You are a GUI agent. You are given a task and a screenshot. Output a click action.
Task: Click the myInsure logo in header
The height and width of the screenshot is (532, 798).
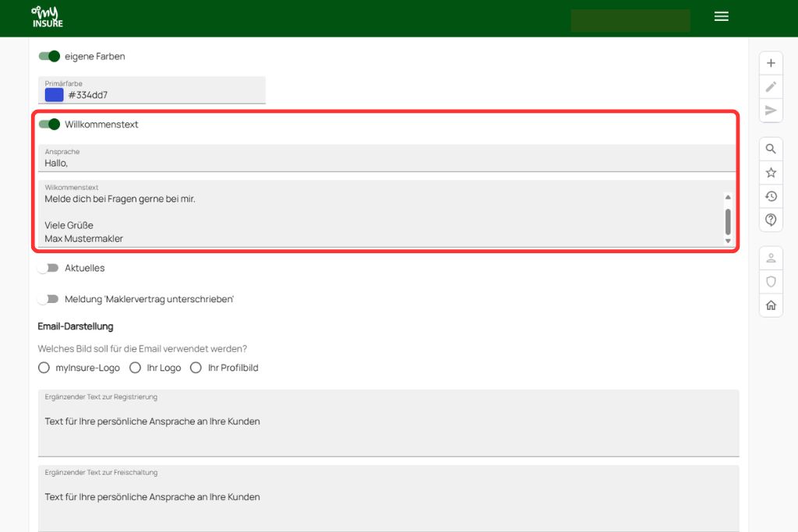click(x=47, y=17)
